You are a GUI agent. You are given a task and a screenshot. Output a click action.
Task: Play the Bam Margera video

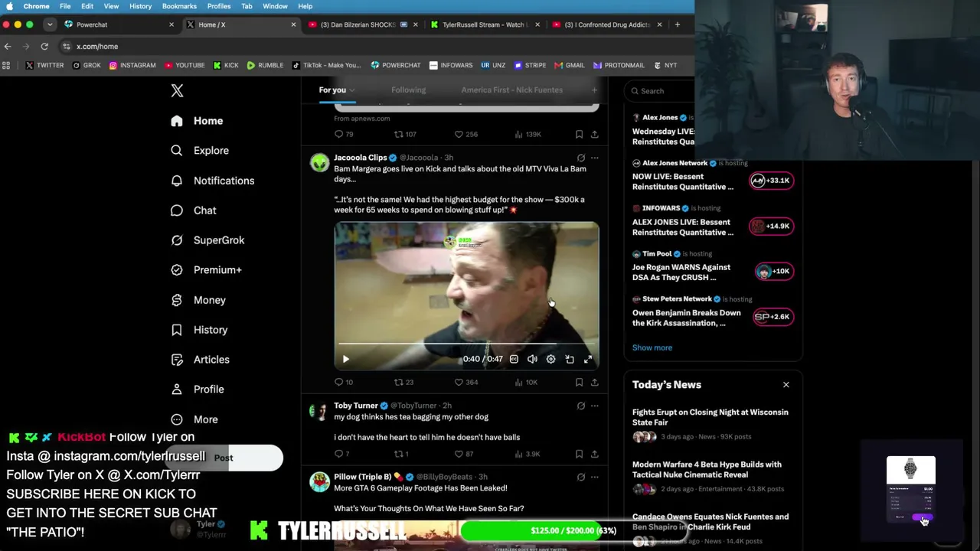[x=345, y=359]
